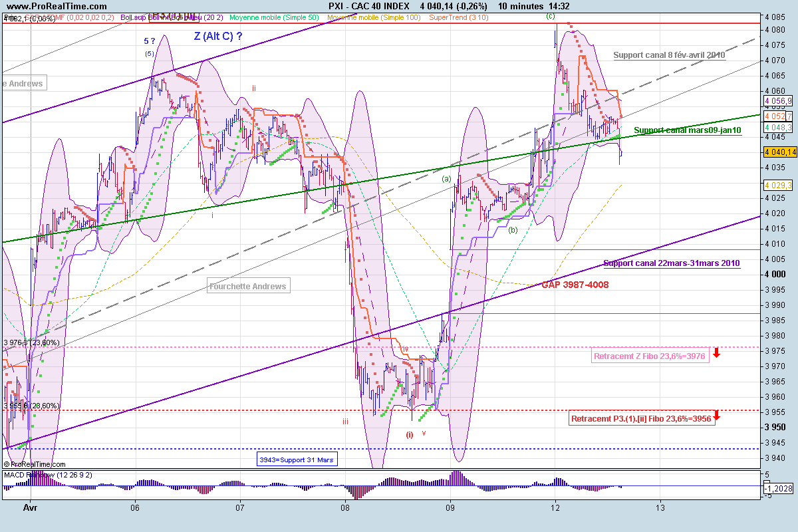
Task: Click the 3 976,5 (23,60%) Fibonacci level label
Action: click(31, 342)
